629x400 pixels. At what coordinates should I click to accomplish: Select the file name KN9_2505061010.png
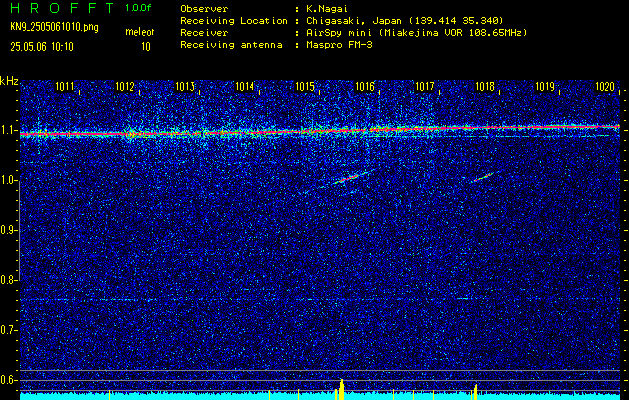tap(54, 27)
